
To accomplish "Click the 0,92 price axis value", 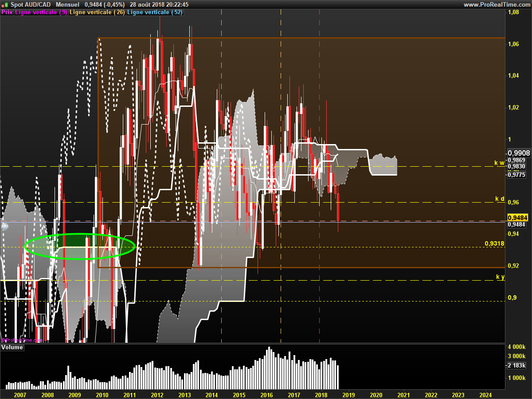I will (513, 266).
